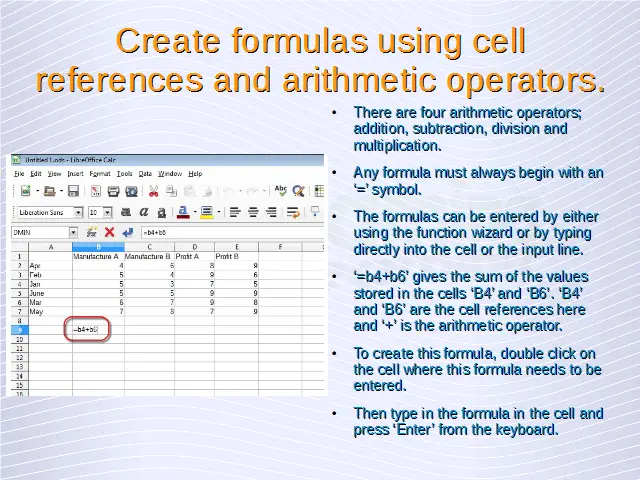Screen dimensions: 640x480
Task: Open the Liberation Sans font name dropdown
Action: pos(78,213)
